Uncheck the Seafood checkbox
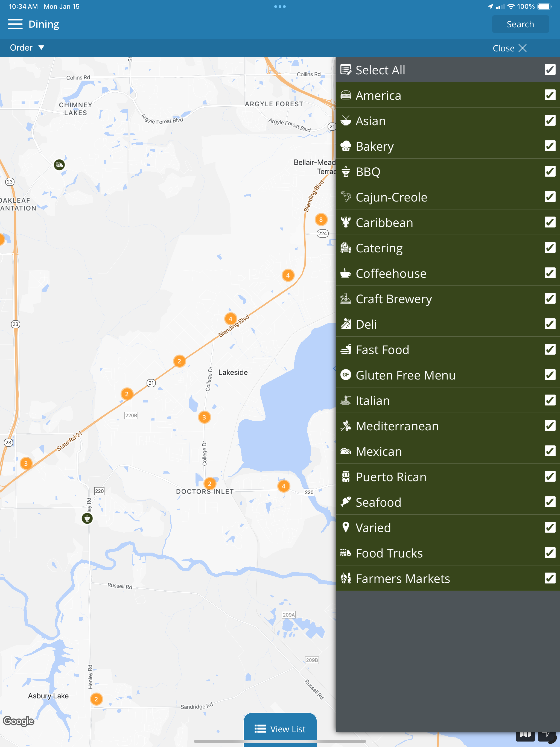 [550, 502]
